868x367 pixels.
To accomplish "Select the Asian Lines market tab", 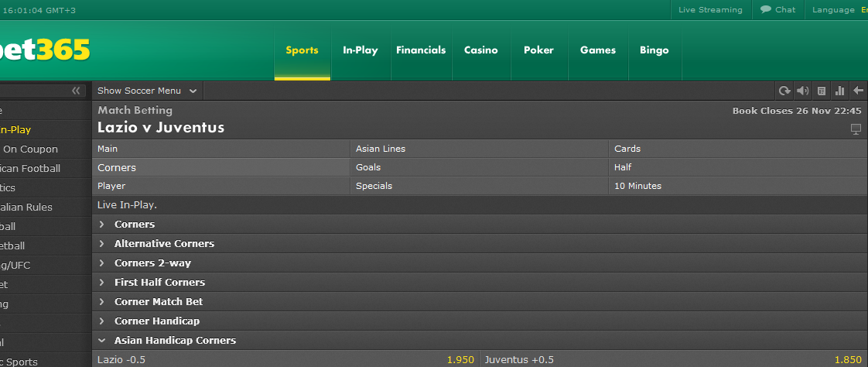I will [480, 149].
